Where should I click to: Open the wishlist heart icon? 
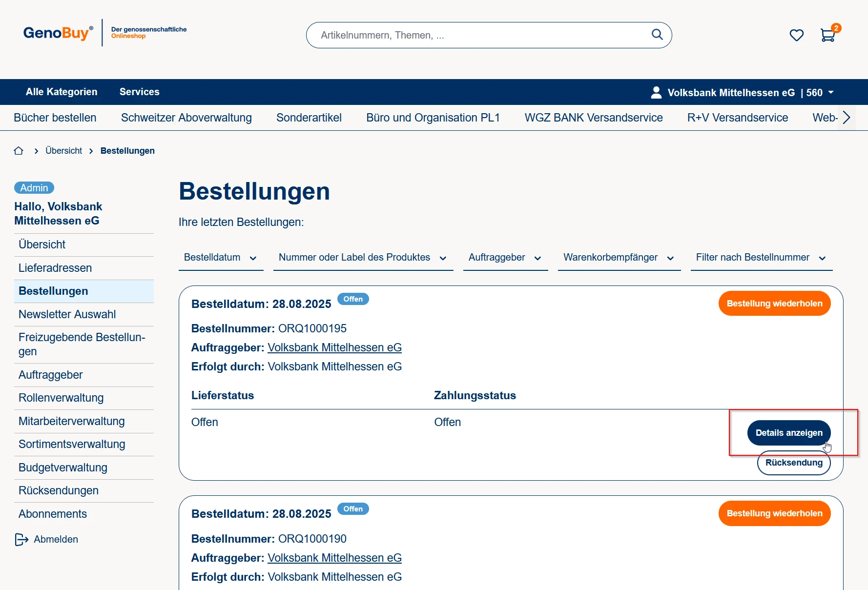(x=796, y=35)
